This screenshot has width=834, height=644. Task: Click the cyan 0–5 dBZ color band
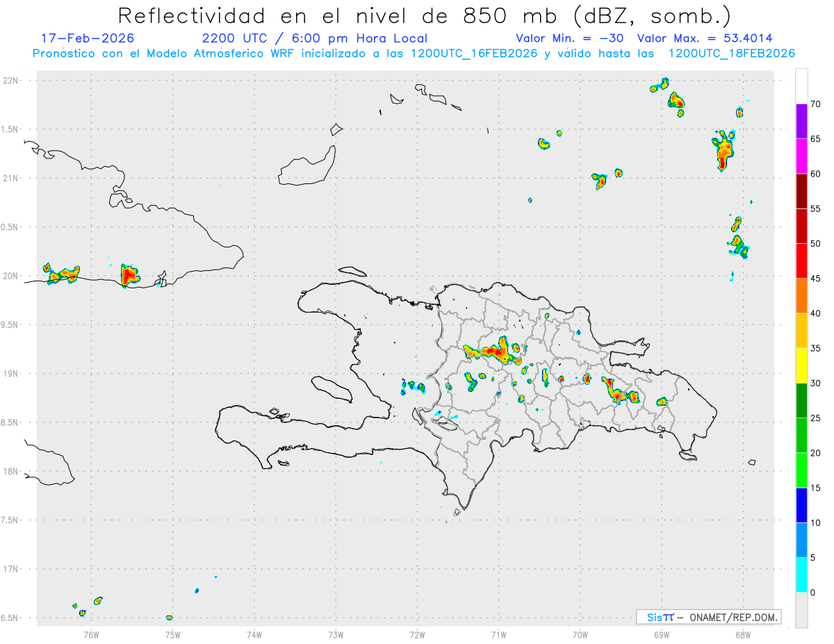[801, 575]
